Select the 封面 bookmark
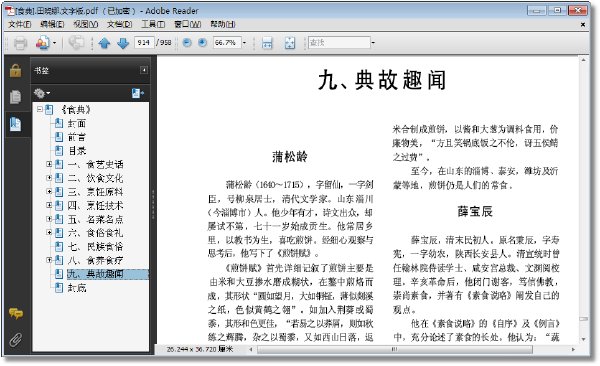Screen dimensions: 600x366 tap(77, 124)
